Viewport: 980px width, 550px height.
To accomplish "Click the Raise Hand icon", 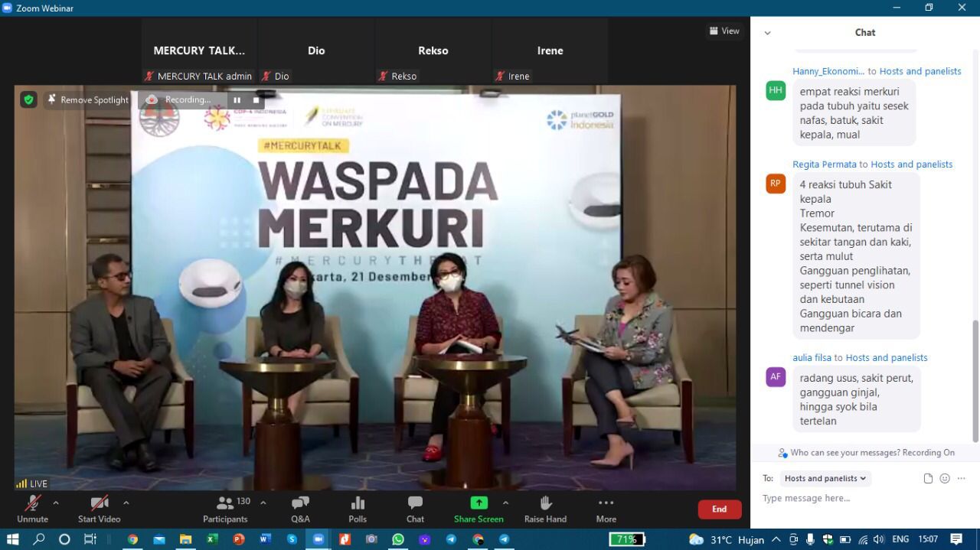I will pyautogui.click(x=545, y=508).
